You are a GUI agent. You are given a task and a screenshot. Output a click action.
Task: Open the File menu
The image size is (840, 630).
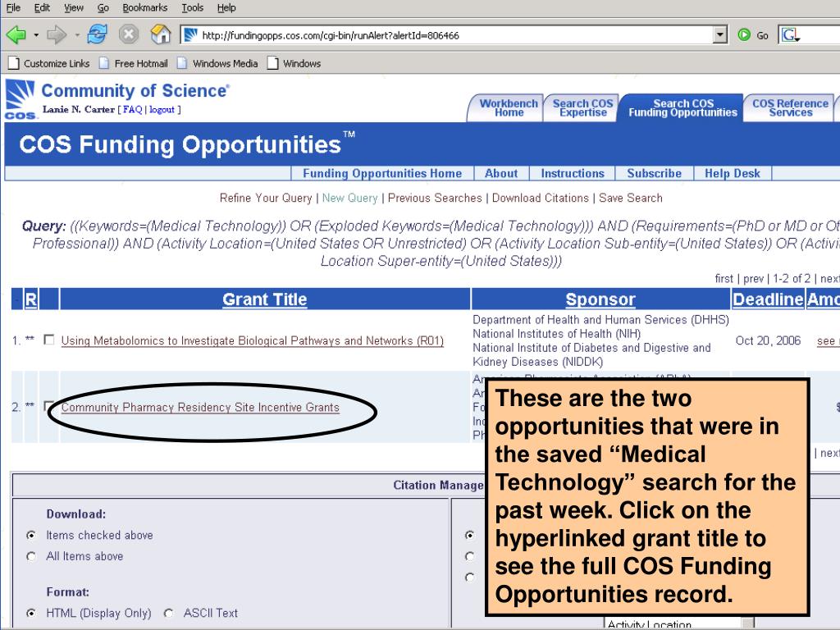[13, 7]
